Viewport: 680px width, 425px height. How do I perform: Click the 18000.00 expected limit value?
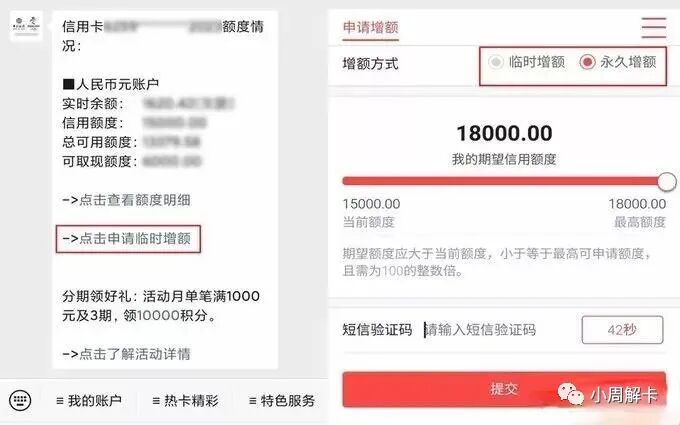point(504,133)
